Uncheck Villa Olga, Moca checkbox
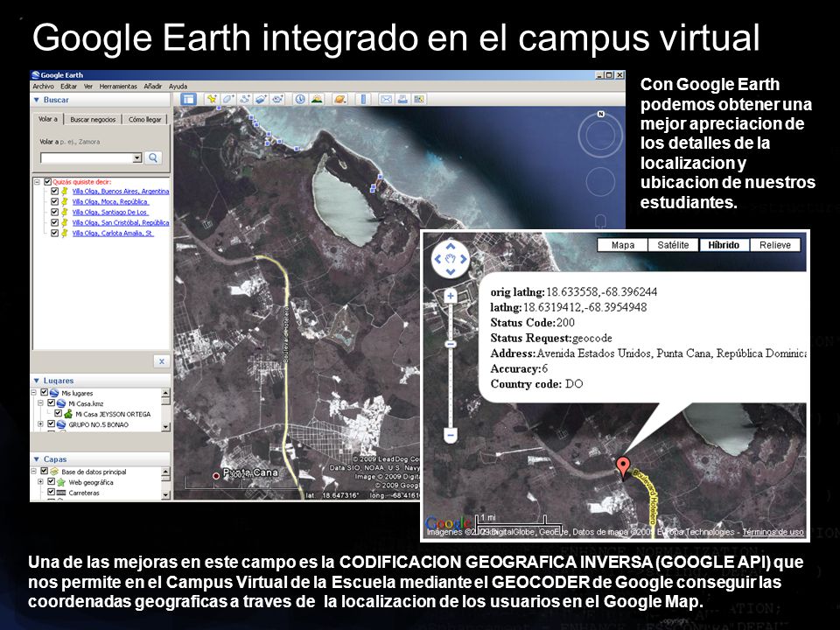 click(54, 202)
